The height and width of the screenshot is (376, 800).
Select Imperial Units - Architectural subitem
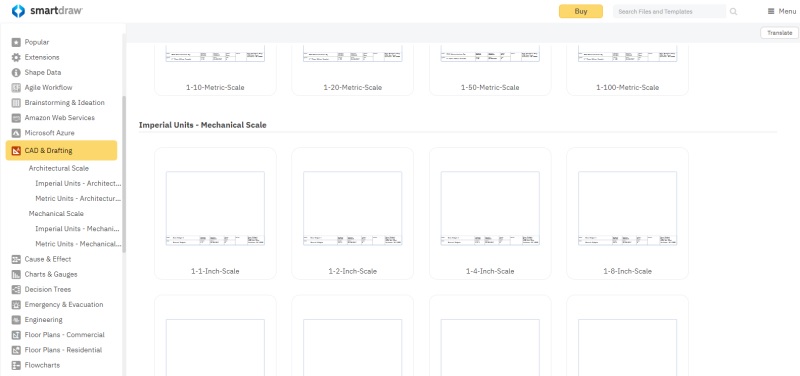tap(78, 183)
